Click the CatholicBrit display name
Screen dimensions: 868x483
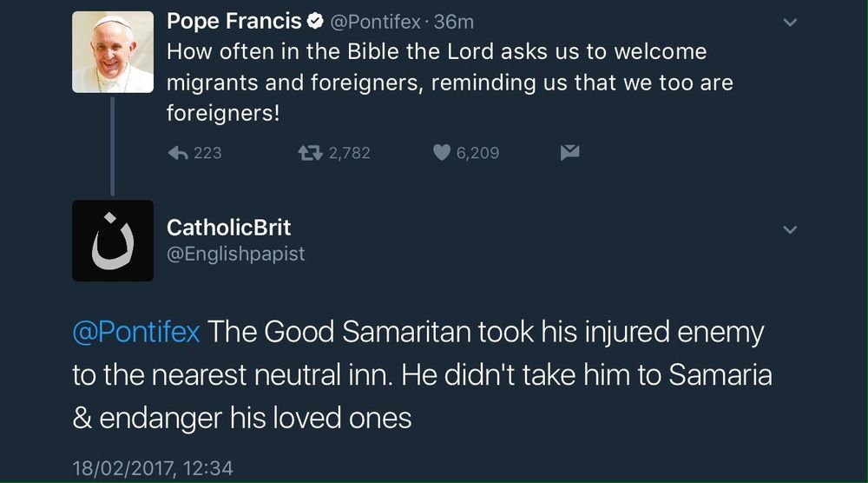pos(228,228)
